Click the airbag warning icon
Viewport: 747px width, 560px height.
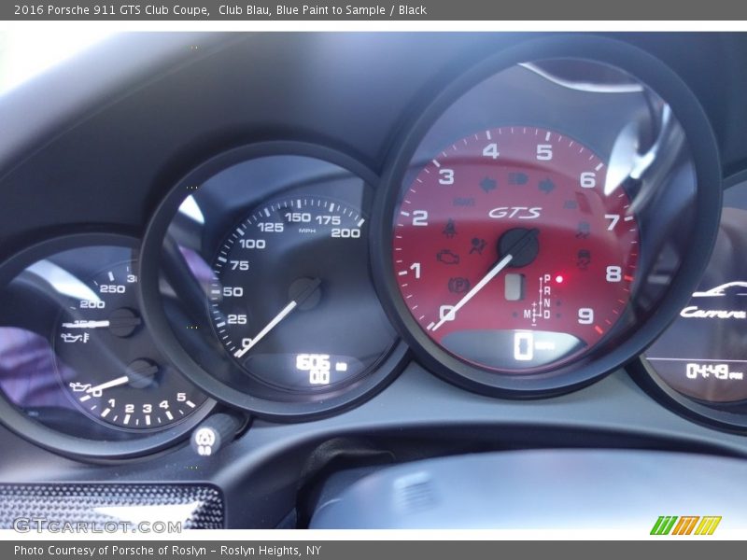478,246
